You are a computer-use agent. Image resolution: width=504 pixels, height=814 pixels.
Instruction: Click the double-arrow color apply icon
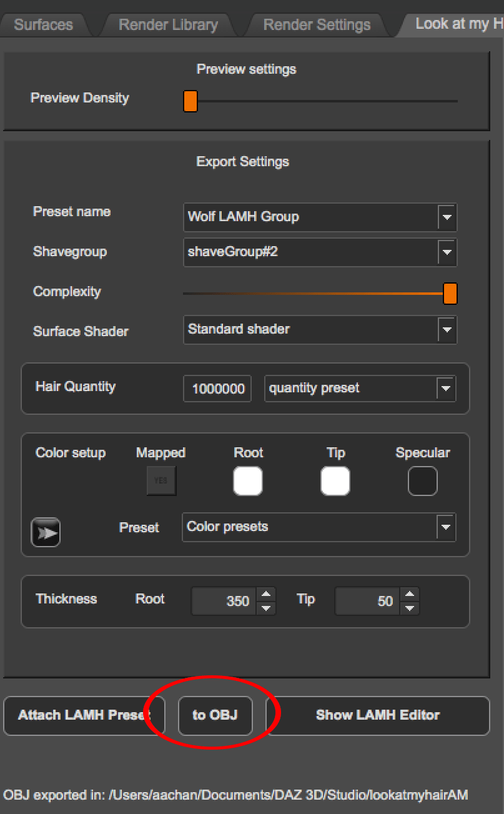click(x=46, y=532)
